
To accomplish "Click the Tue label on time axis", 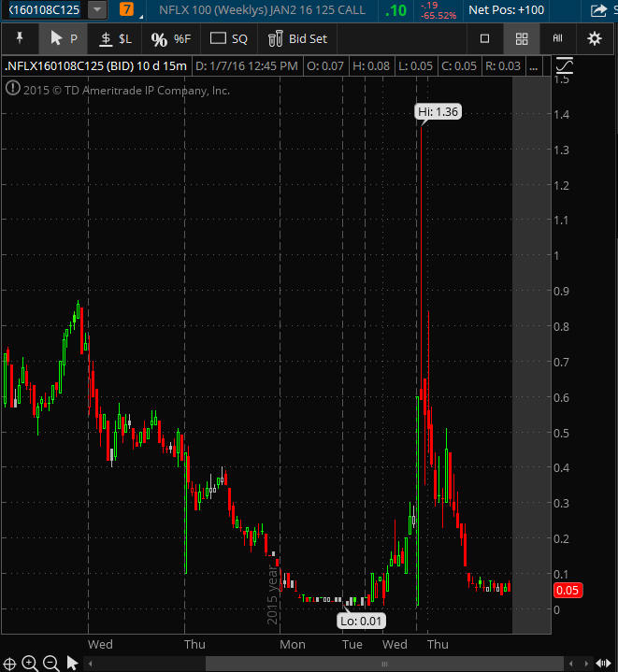I will coord(352,645).
